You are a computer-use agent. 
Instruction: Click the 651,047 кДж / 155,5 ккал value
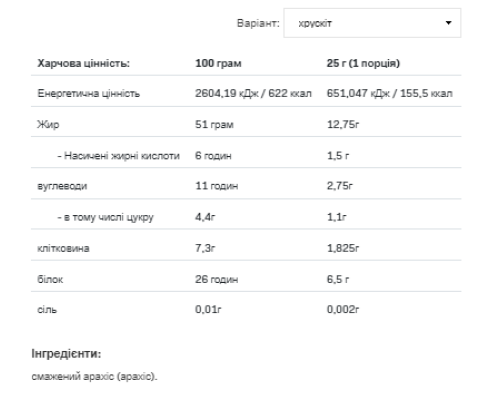pyautogui.click(x=390, y=93)
